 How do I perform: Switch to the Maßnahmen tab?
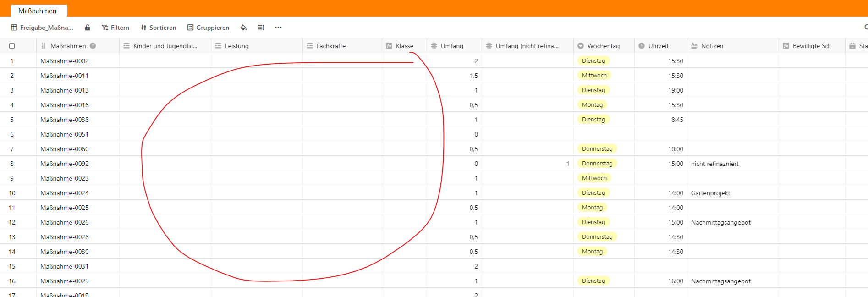(38, 11)
